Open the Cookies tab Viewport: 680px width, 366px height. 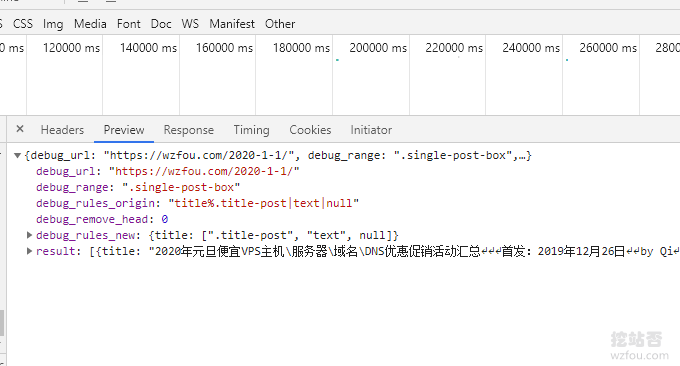pyautogui.click(x=310, y=130)
